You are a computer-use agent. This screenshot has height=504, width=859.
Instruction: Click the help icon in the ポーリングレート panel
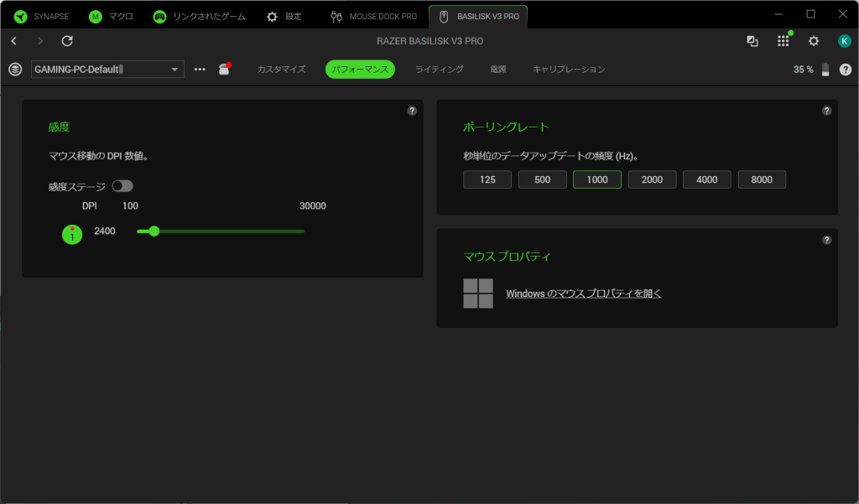point(826,111)
